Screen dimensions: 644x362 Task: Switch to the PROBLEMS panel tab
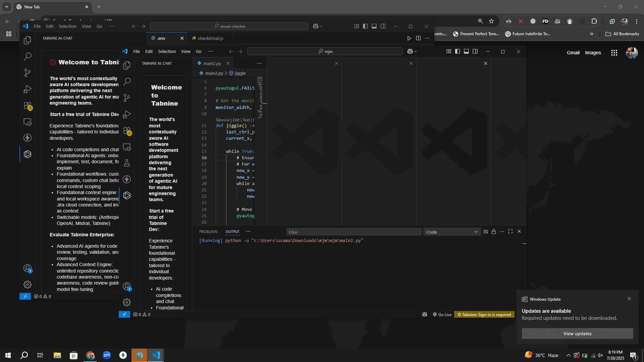point(208,232)
